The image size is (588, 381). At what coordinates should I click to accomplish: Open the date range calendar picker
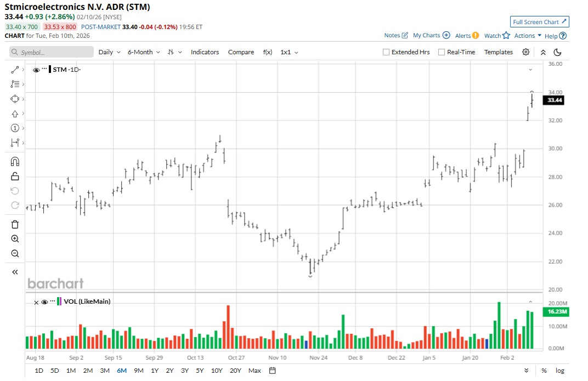click(x=273, y=371)
